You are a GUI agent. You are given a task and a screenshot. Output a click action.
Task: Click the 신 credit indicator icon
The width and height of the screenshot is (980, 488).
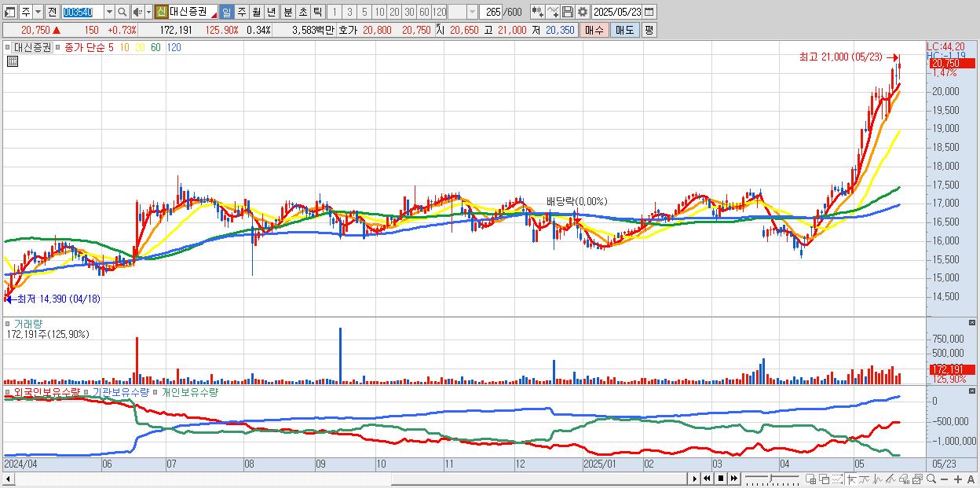tap(161, 12)
